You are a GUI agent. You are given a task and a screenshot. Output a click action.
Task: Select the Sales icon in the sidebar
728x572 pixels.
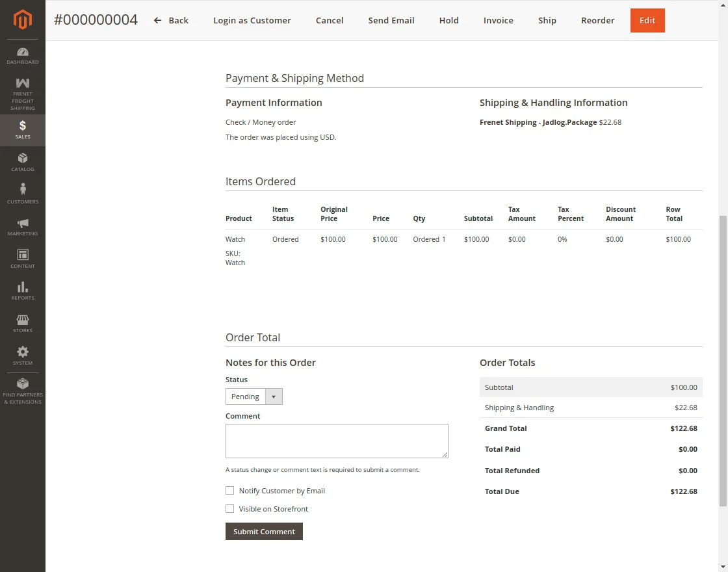[x=23, y=130]
